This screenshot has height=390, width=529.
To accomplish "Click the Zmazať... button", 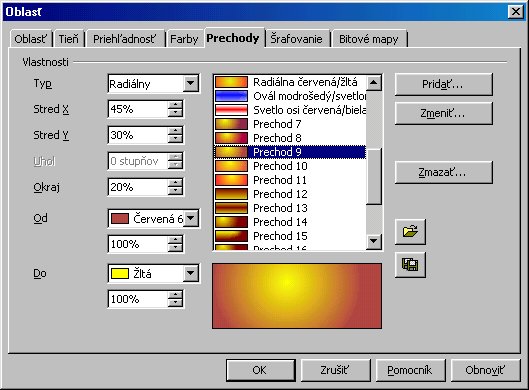I will (x=444, y=172).
